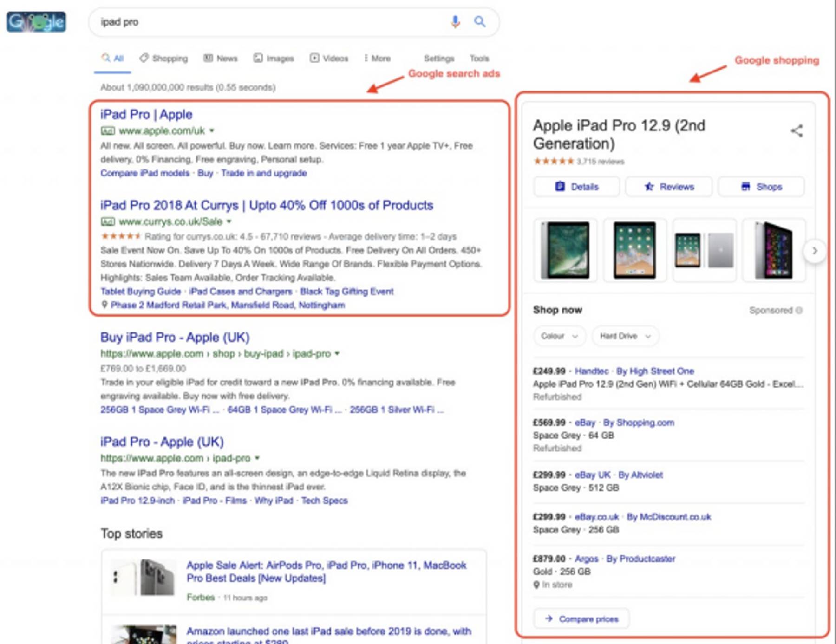Viewport: 836px width, 644px height.
Task: Open the eBay £569.99 offer
Action: 669,435
